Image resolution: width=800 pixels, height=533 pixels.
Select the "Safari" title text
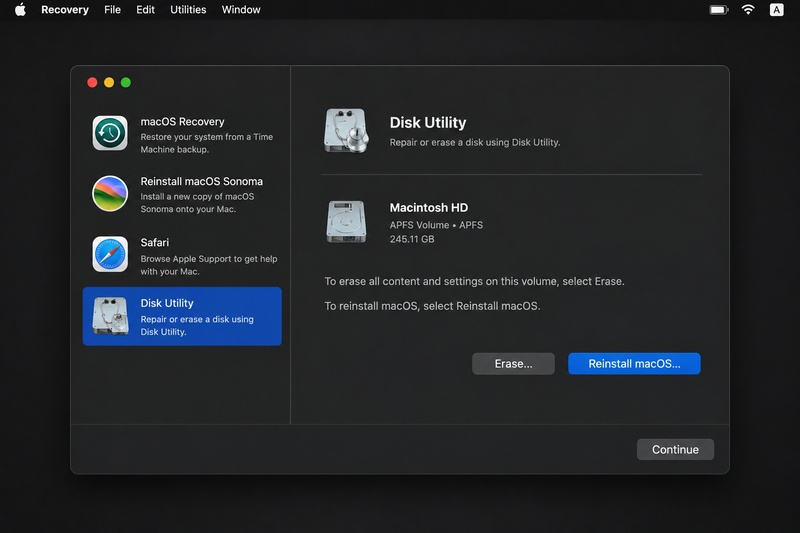[x=155, y=242]
